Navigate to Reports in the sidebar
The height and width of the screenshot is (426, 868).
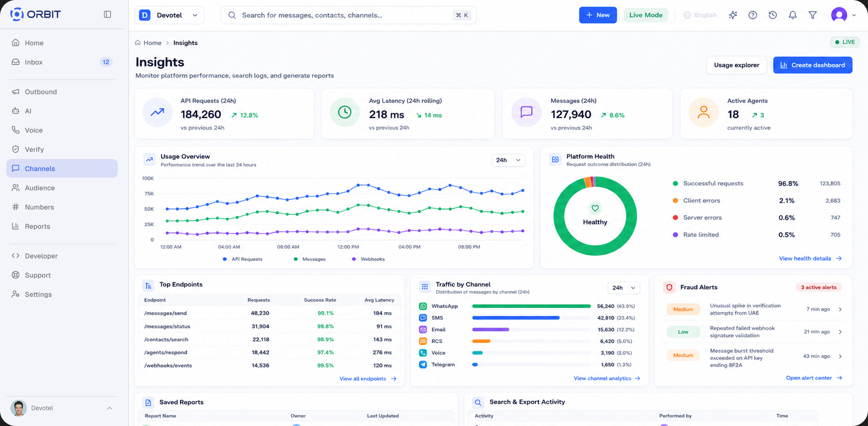click(x=62, y=227)
